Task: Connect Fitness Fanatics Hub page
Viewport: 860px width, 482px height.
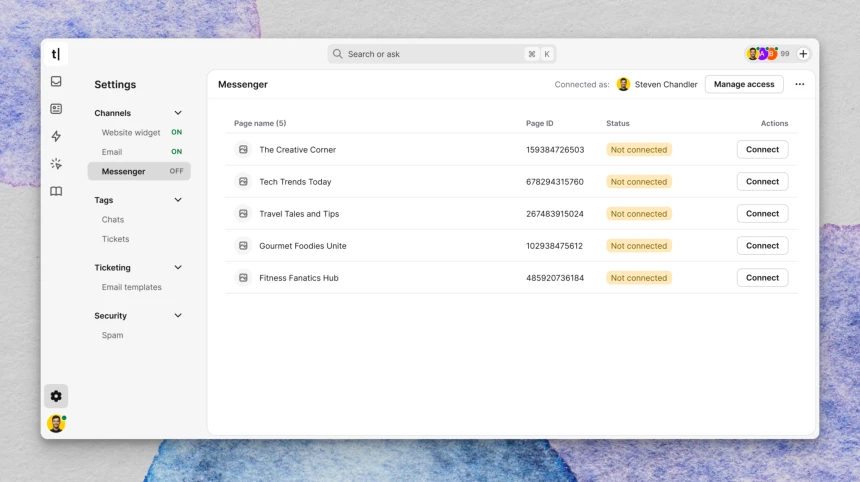Action: 762,278
